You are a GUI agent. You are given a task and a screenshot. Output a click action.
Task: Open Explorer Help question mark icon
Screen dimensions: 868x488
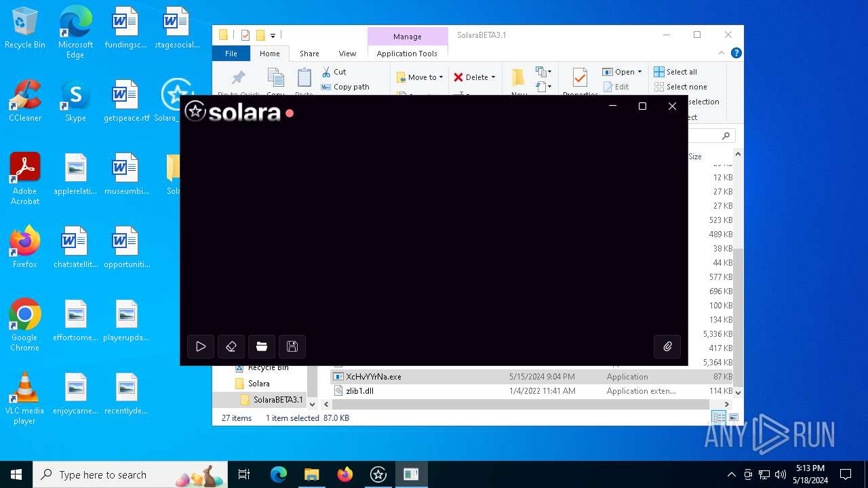(x=736, y=53)
